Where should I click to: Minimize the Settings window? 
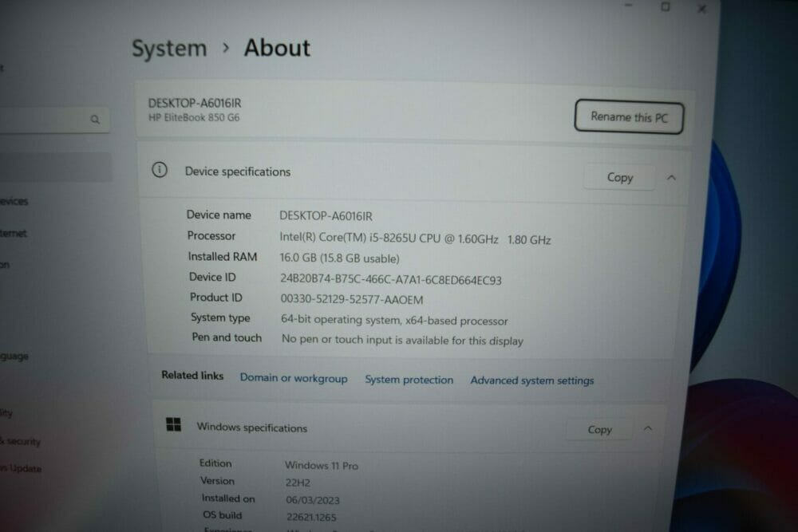629,5
